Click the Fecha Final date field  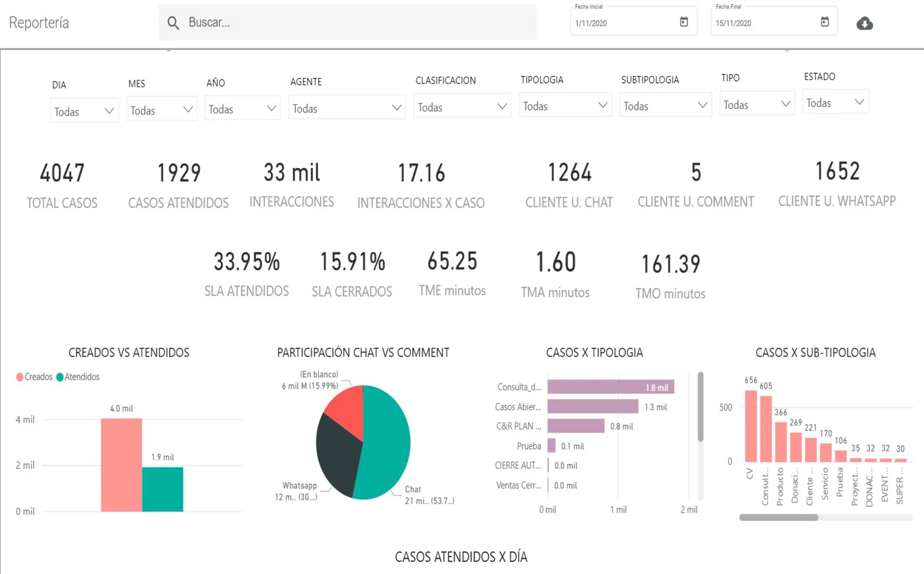(x=774, y=21)
